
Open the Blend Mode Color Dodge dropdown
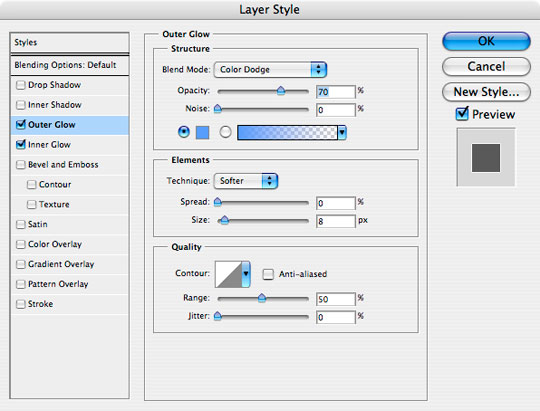pyautogui.click(x=270, y=70)
